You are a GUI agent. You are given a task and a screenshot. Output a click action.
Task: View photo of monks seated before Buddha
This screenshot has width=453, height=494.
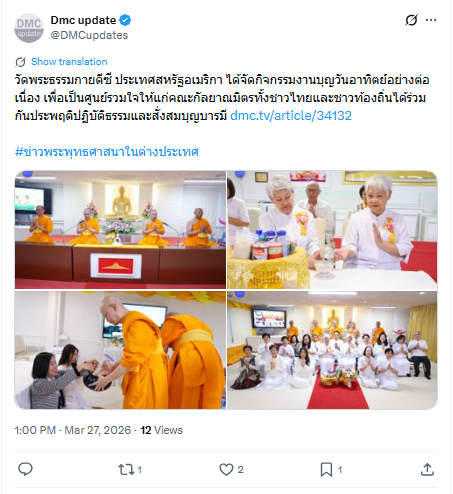click(120, 230)
